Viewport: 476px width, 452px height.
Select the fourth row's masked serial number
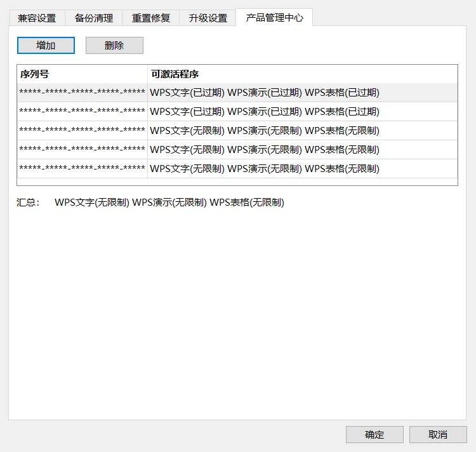click(83, 149)
